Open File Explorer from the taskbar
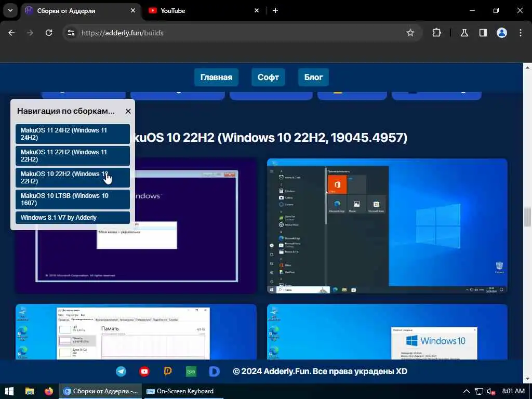This screenshot has height=399, width=532. [30, 391]
